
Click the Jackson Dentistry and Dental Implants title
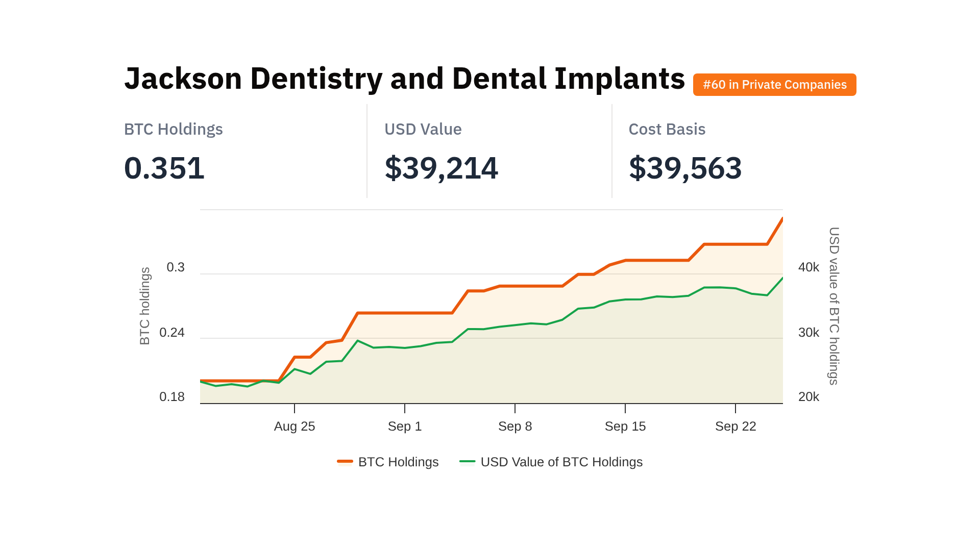[404, 79]
